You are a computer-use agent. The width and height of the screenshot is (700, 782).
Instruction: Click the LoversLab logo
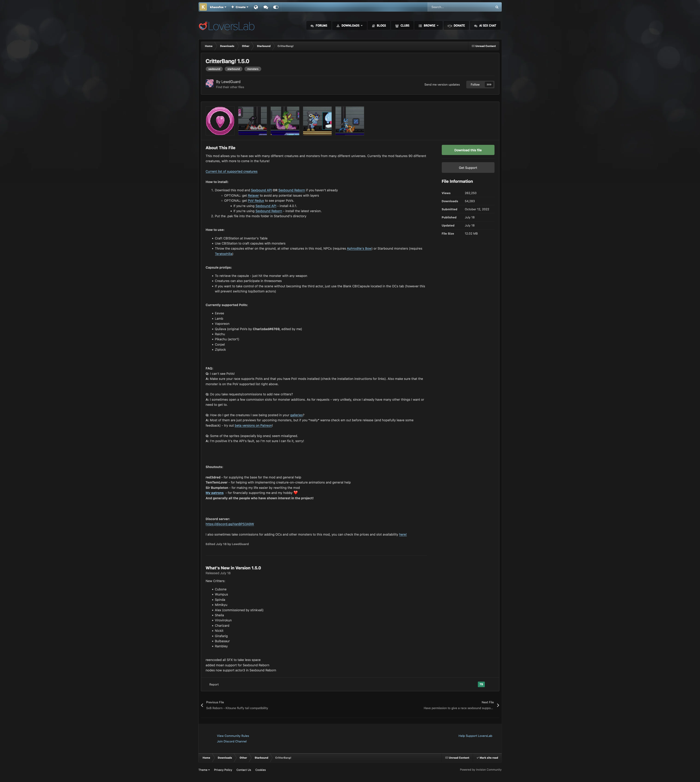(227, 26)
